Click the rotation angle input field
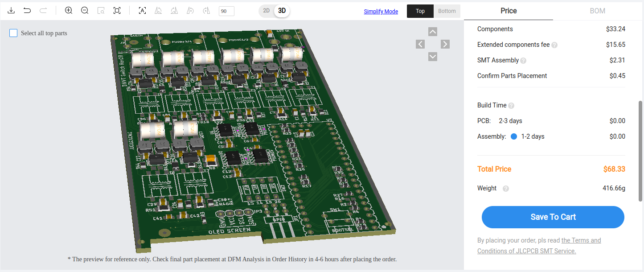The height and width of the screenshot is (272, 644). pyautogui.click(x=226, y=11)
